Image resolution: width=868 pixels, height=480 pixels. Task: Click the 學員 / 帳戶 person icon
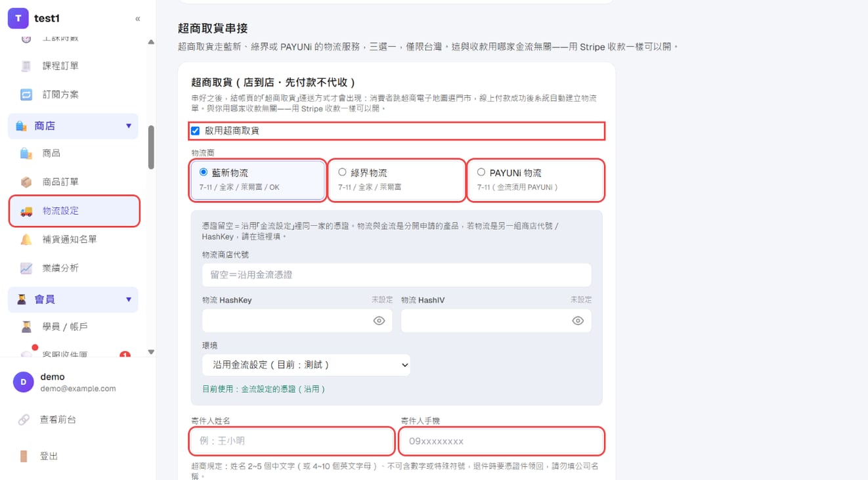click(26, 326)
